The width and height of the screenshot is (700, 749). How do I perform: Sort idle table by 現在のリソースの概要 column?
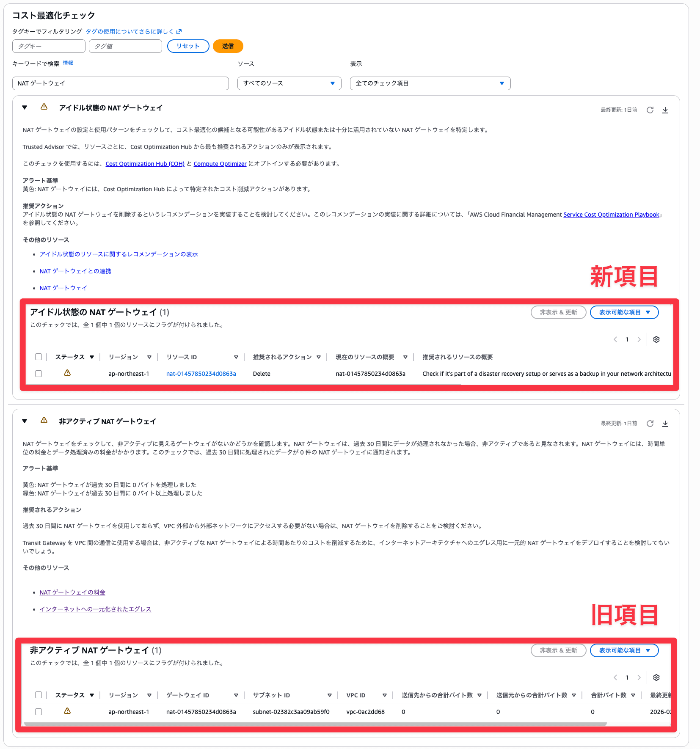click(x=405, y=357)
